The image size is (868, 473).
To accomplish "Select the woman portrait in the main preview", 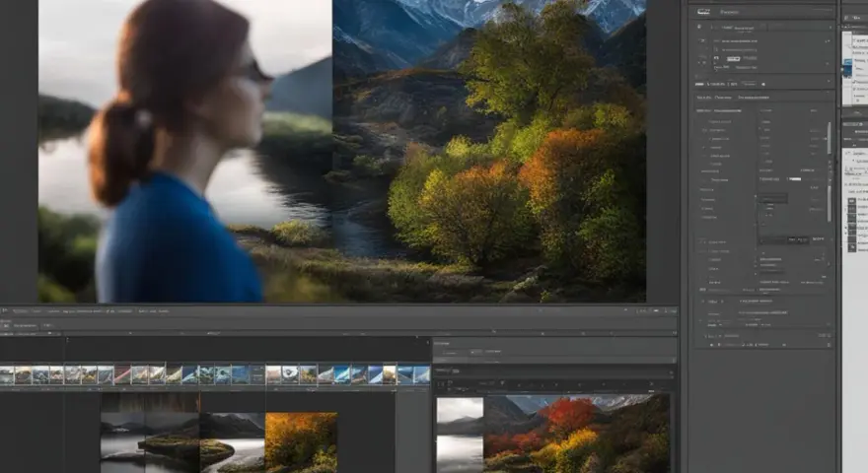I will tap(185, 151).
